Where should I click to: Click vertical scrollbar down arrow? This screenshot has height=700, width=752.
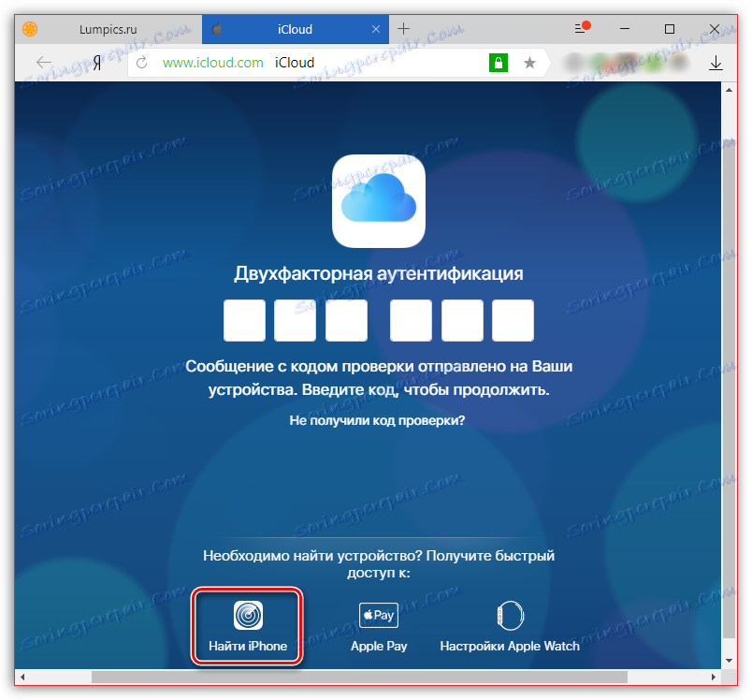(x=729, y=661)
